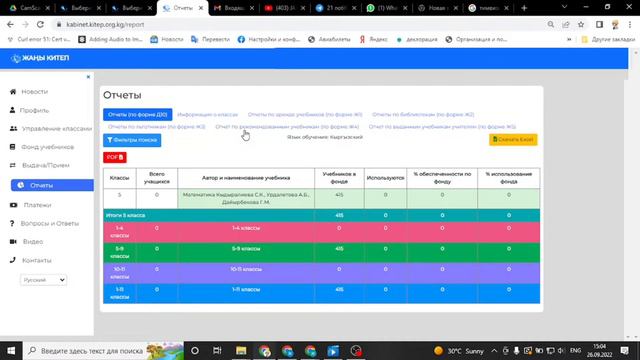This screenshot has width=640, height=360.
Task: Open report on recommended textbooks (форма №4)
Action: 287,127
